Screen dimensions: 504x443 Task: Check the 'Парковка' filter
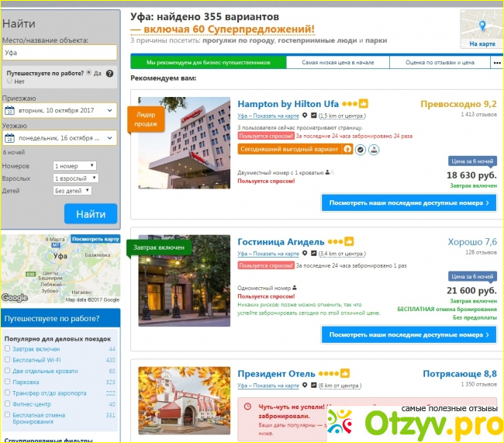[x=8, y=382]
